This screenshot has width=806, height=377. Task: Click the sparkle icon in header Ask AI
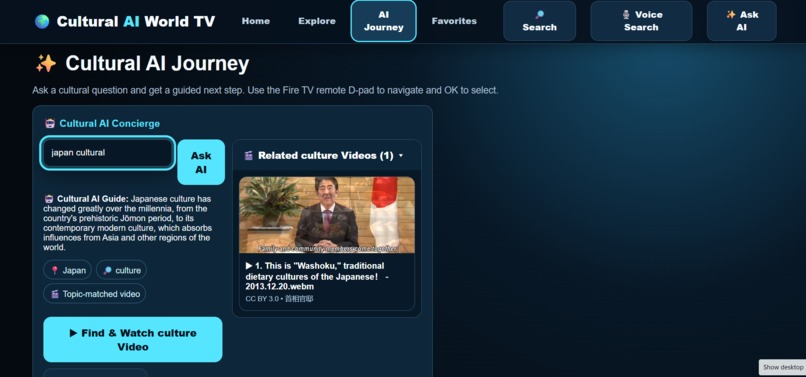point(730,15)
